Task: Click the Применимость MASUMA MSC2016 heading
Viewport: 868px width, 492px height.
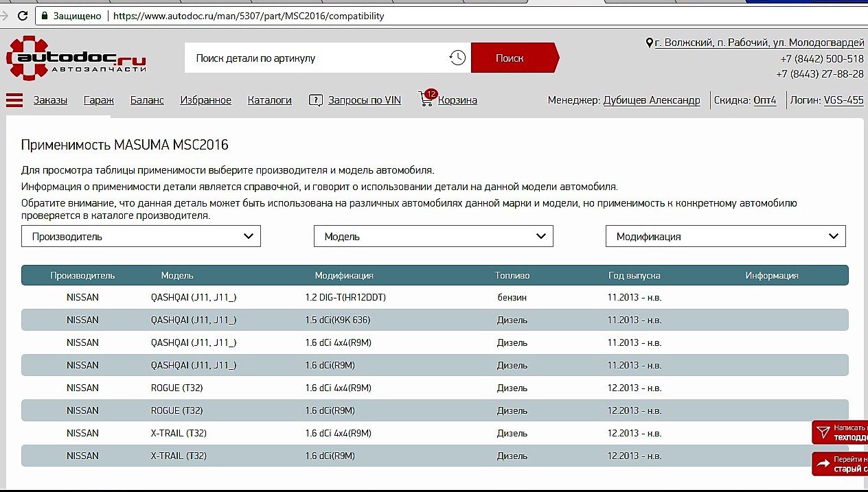Action: 125,145
